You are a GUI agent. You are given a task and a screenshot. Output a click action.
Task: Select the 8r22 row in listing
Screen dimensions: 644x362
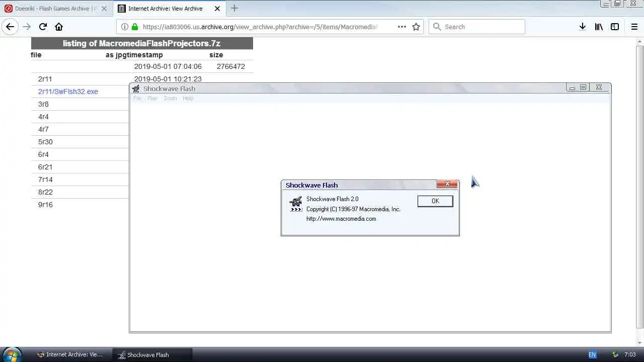point(45,192)
